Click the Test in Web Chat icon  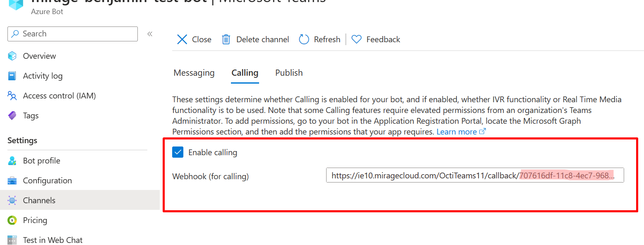[12, 240]
